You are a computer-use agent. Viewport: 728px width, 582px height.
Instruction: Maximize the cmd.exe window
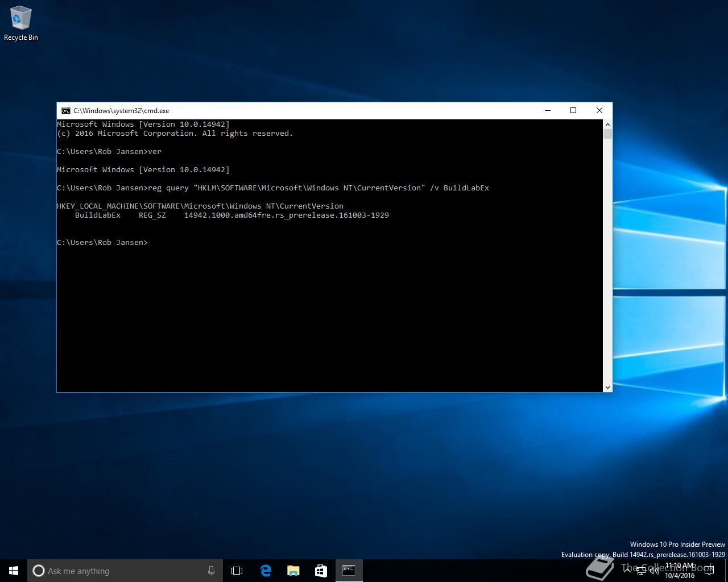573,110
